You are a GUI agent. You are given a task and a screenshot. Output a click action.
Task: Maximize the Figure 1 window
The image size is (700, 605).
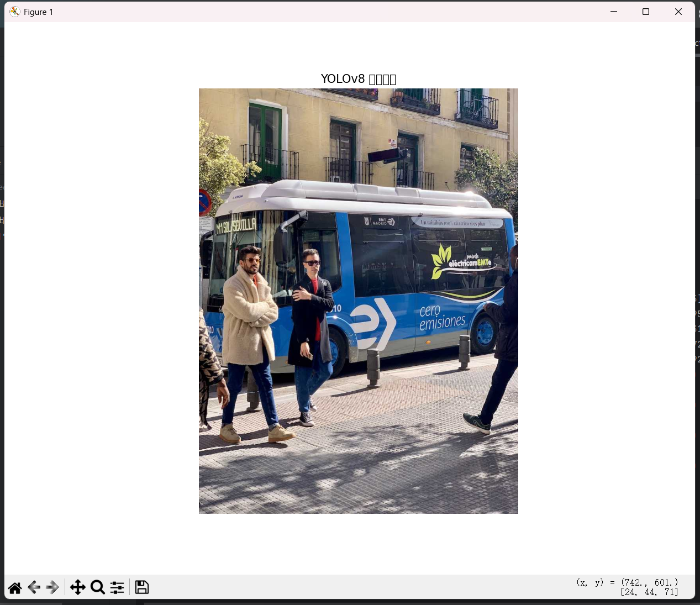pyautogui.click(x=646, y=12)
